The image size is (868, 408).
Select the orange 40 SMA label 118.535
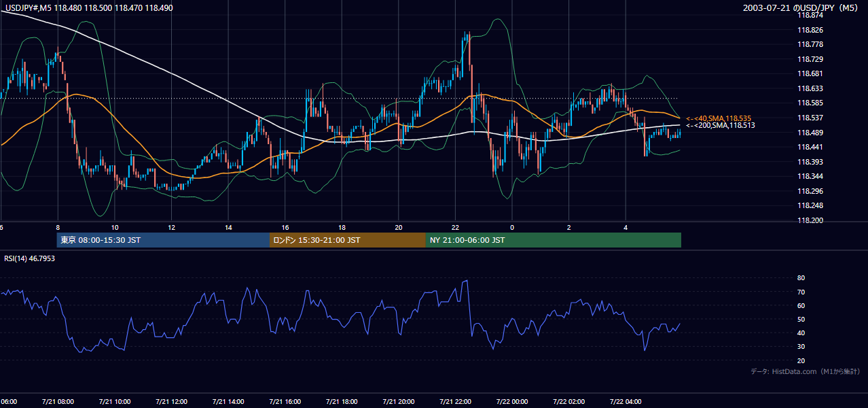pos(719,118)
